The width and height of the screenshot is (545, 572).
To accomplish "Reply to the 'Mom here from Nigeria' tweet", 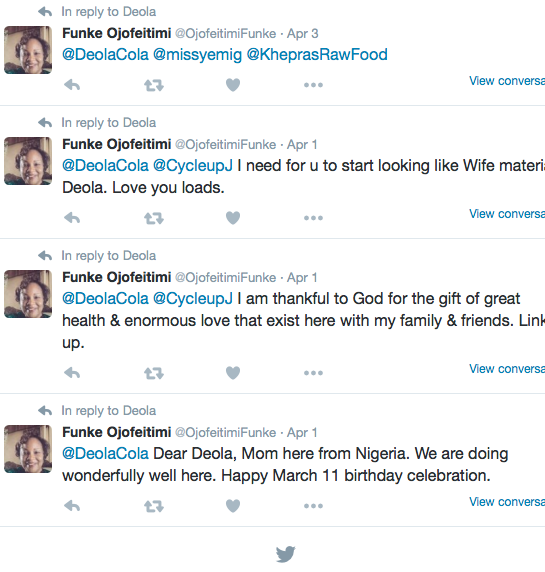I will pos(72,506).
